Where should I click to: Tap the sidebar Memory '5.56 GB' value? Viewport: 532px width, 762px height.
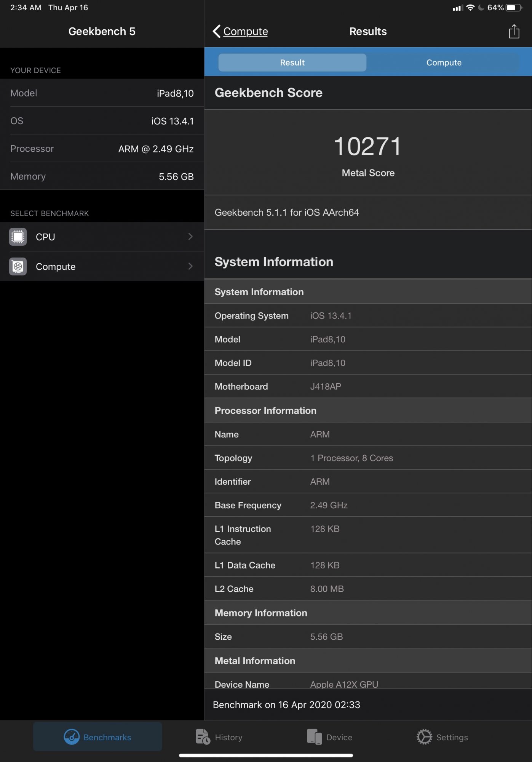click(x=176, y=177)
